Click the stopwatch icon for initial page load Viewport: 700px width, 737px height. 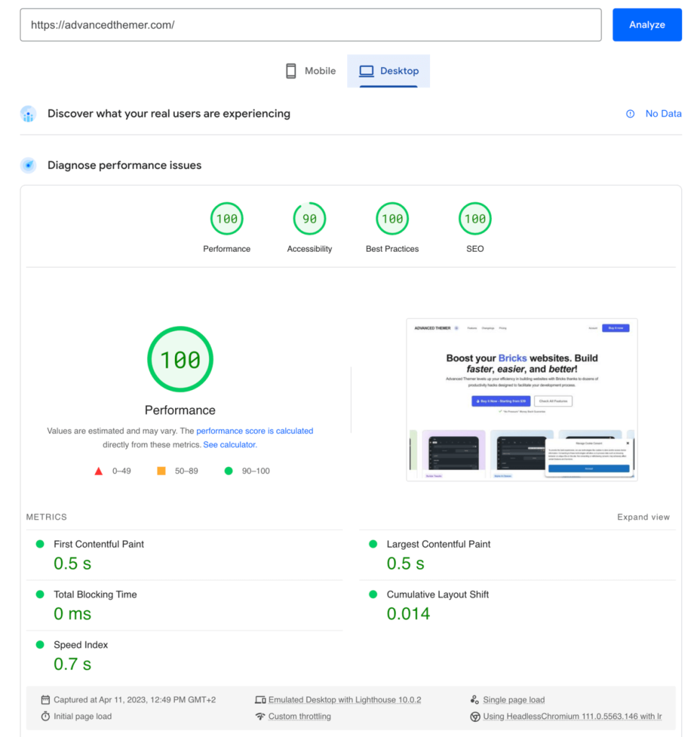point(46,716)
